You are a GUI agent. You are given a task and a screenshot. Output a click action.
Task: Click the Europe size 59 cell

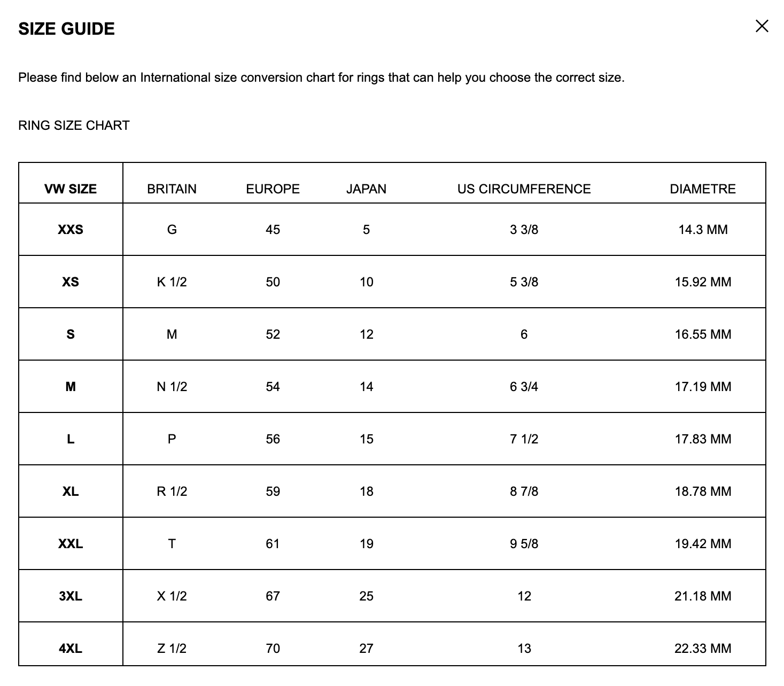[273, 492]
